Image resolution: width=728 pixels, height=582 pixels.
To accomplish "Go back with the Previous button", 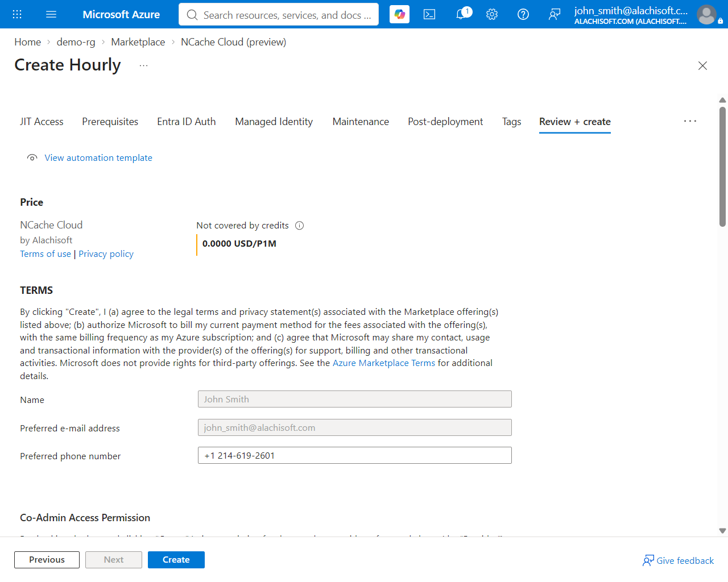I will [47, 560].
